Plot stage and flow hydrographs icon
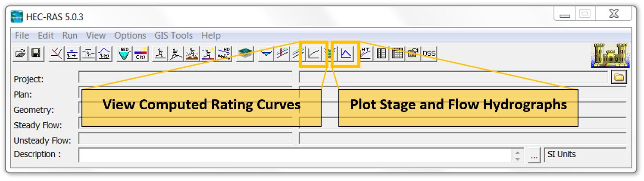This screenshot has height=181, width=644. (x=346, y=54)
